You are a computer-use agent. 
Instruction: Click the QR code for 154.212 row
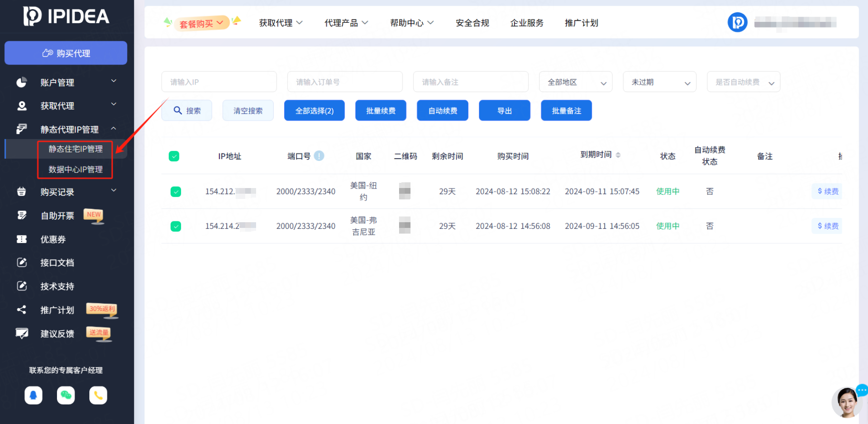405,191
